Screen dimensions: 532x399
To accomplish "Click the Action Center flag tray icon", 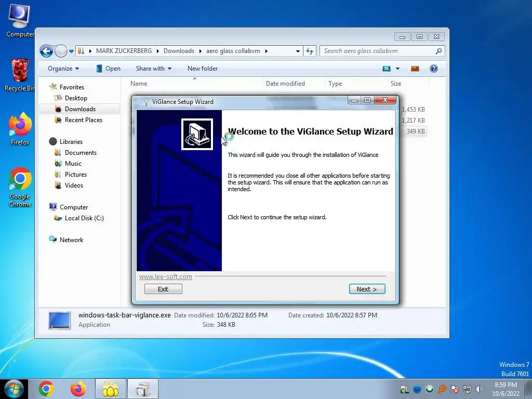I will (454, 389).
